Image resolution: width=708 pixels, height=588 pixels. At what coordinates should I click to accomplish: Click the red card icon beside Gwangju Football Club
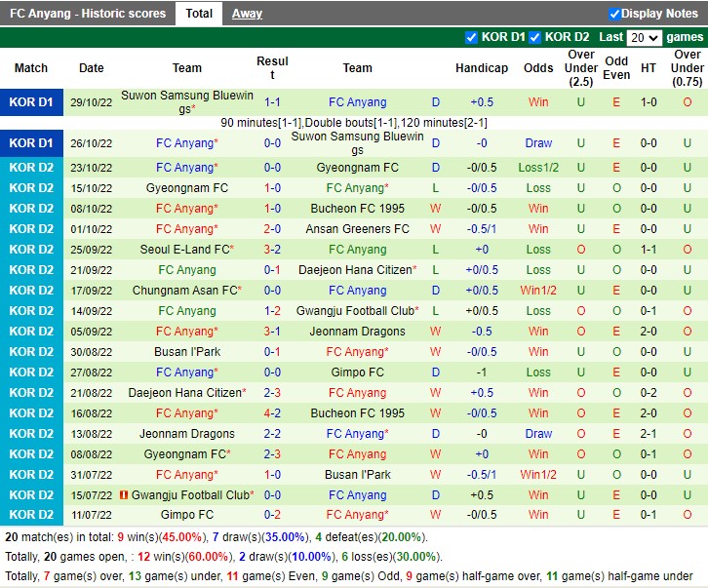pos(123,495)
